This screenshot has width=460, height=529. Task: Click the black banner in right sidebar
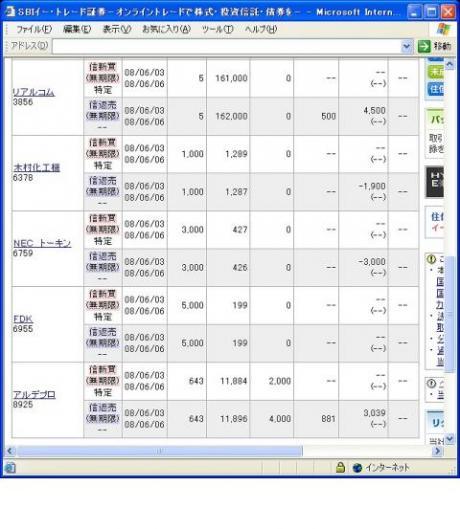click(434, 182)
